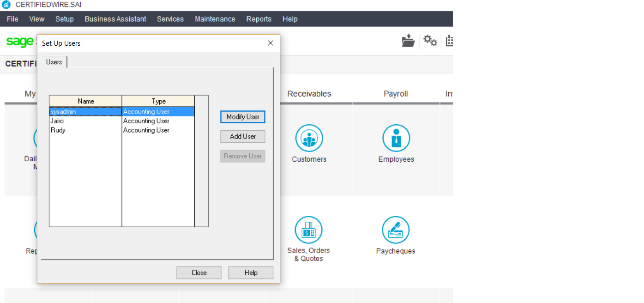Select the Rudy user row
The height and width of the screenshot is (303, 644).
[x=122, y=130]
